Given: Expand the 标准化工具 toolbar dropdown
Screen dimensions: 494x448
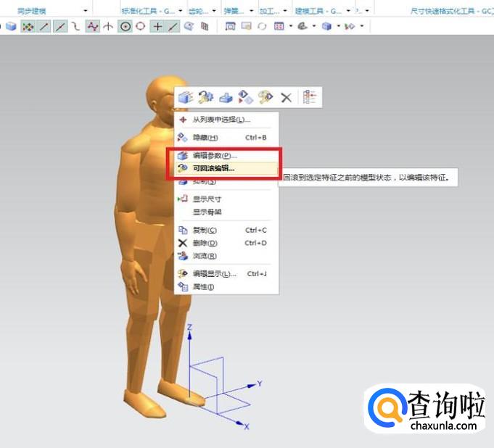Looking at the screenshot, I should [x=181, y=11].
